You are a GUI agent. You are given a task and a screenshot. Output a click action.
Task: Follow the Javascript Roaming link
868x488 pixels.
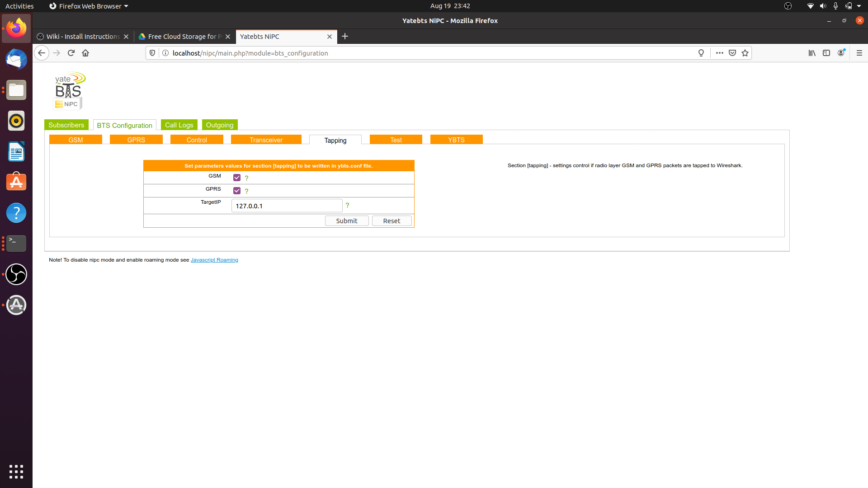(214, 260)
